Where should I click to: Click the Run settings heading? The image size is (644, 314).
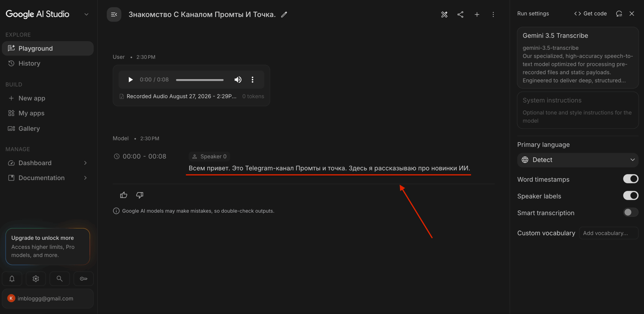point(533,14)
